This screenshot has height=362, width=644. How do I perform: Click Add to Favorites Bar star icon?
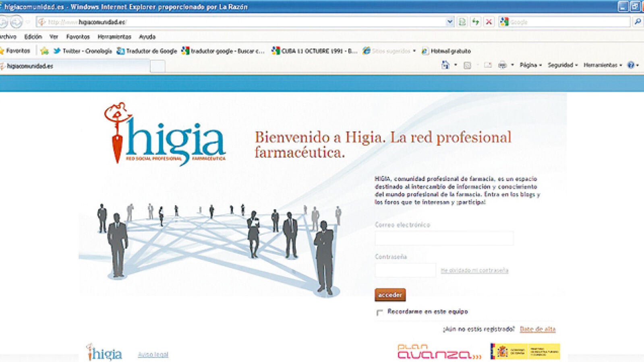click(x=44, y=51)
